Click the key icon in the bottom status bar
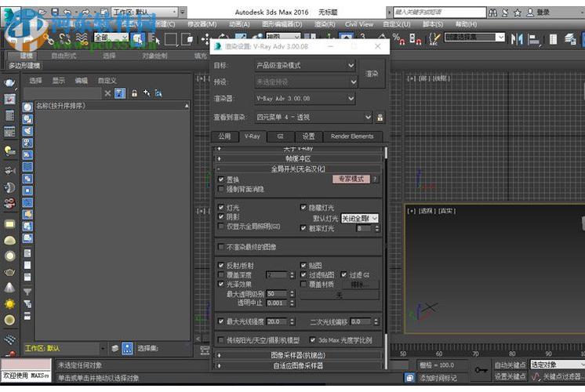Image resolution: width=585 pixels, height=392 pixels. 481,370
